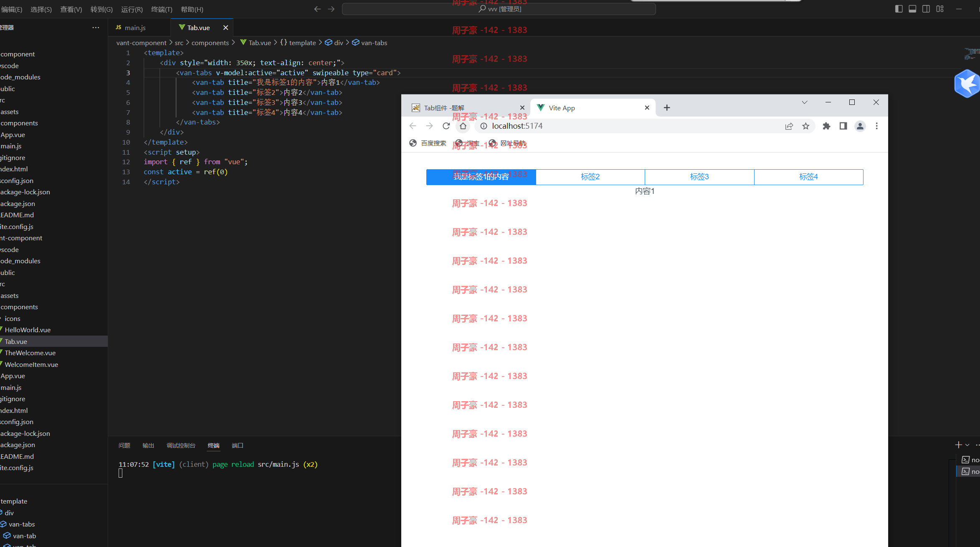
Task: Open explorer more actions ellipsis
Action: click(96, 28)
